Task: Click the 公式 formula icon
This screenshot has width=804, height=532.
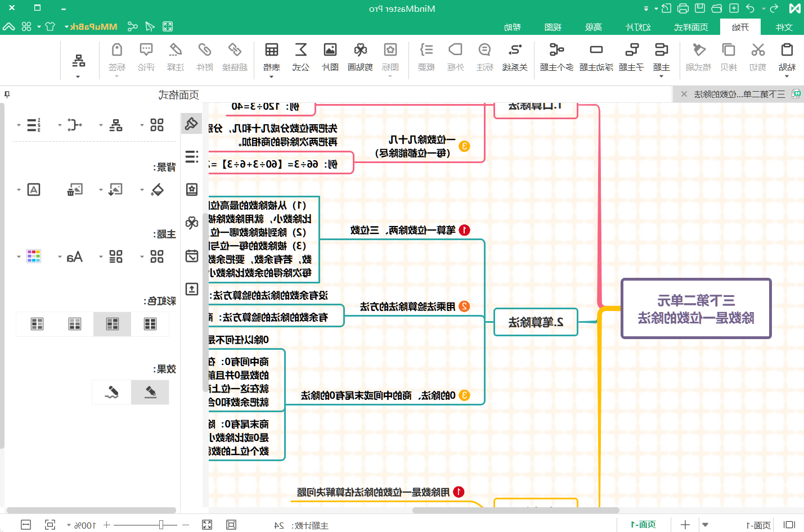Action: coord(301,49)
